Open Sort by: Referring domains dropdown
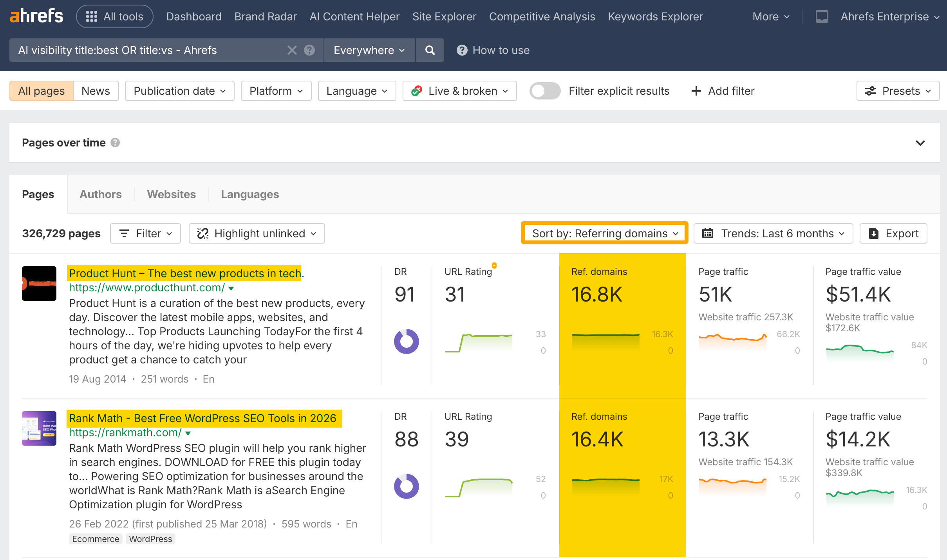 click(x=605, y=233)
